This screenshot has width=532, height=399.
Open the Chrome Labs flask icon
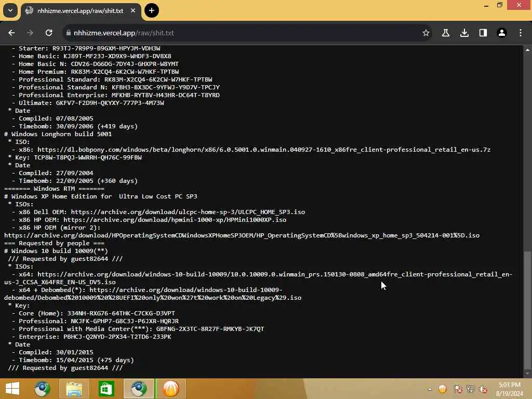click(x=445, y=33)
